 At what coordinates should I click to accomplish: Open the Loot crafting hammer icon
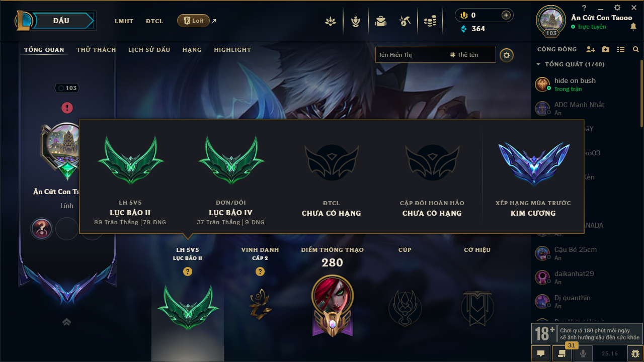(405, 21)
